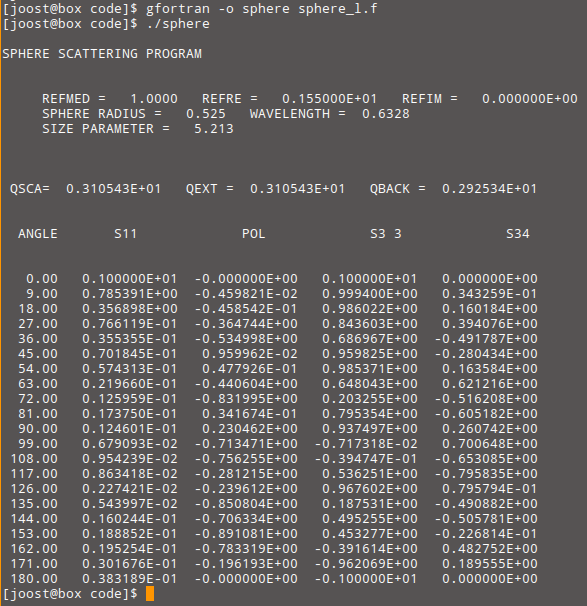
Task: Click the REFIM value 0.000000E+00
Action: pyautogui.click(x=529, y=99)
